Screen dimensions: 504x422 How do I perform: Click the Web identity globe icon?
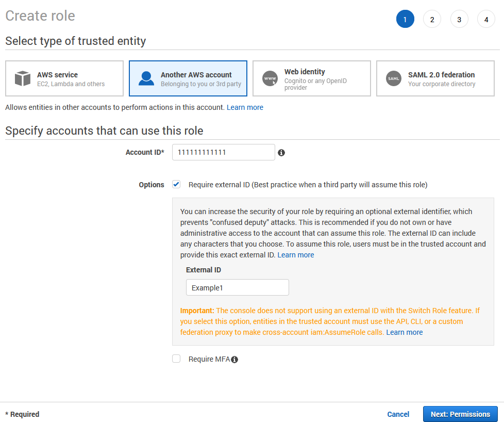tap(270, 78)
